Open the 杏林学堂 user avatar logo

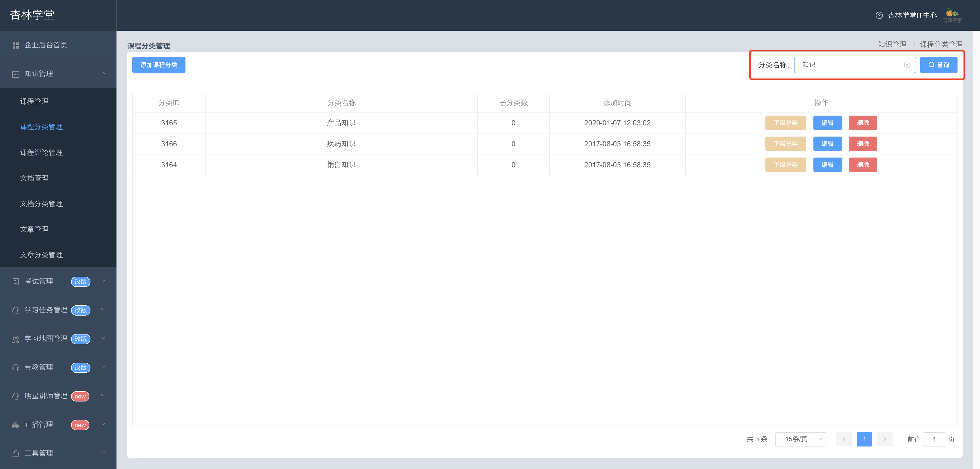point(952,15)
